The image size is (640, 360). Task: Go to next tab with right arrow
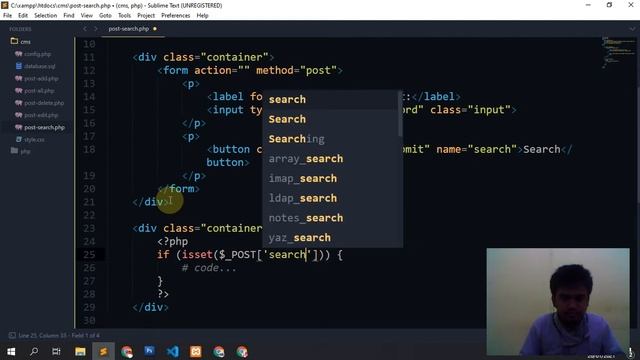pos(96,29)
